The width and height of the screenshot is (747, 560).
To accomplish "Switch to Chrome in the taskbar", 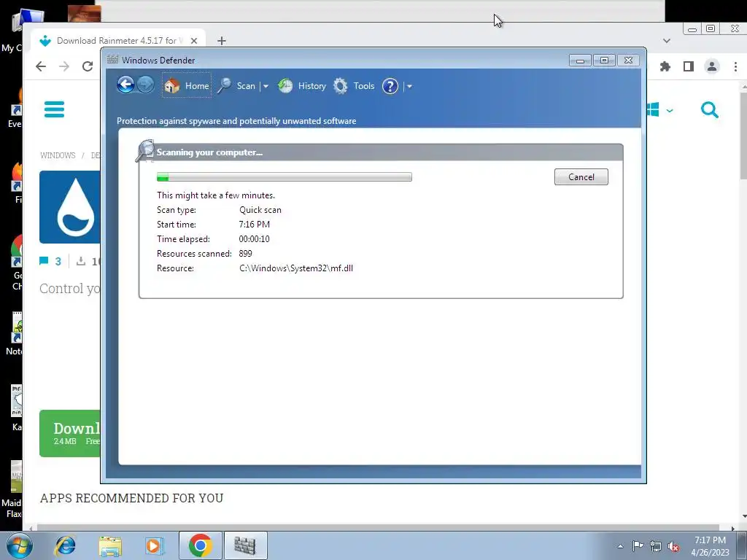I will pyautogui.click(x=200, y=545).
